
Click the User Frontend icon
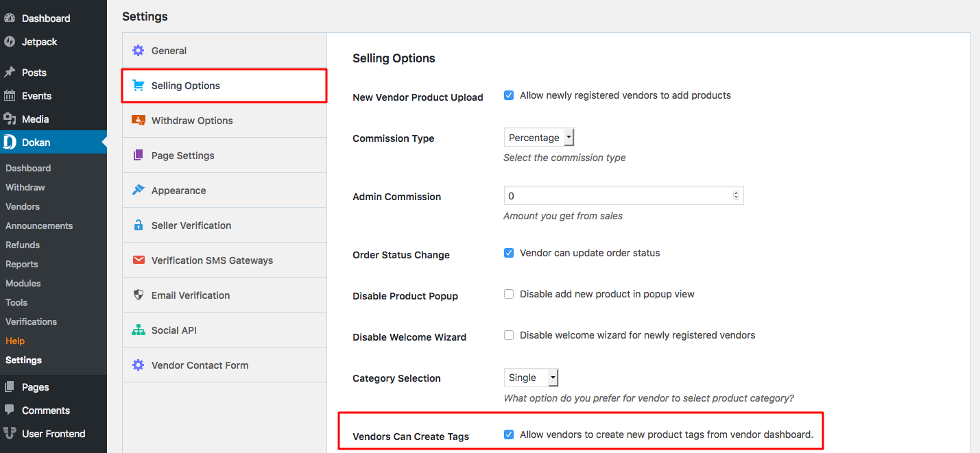coord(10,434)
